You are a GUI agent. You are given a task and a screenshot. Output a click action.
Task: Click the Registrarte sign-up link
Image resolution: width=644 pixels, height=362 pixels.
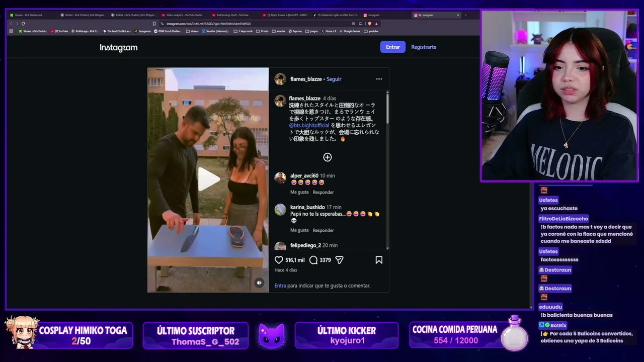tap(424, 47)
